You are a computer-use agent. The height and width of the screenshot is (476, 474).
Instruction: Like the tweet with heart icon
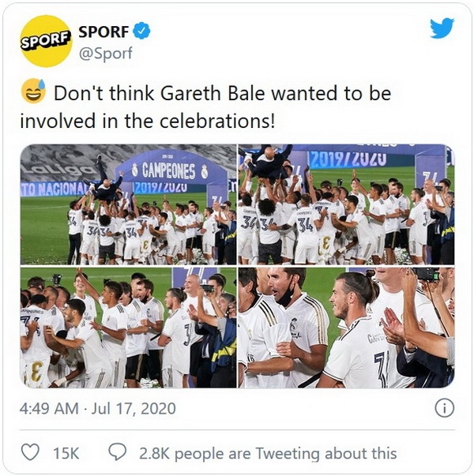31,452
